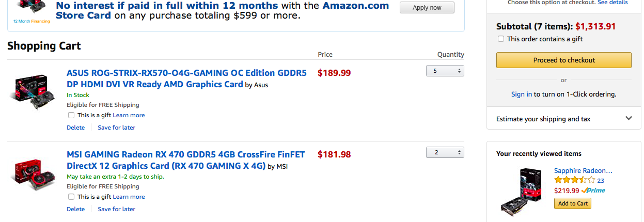
Task: Open quantity dropdown for MSI card
Action: (x=445, y=152)
